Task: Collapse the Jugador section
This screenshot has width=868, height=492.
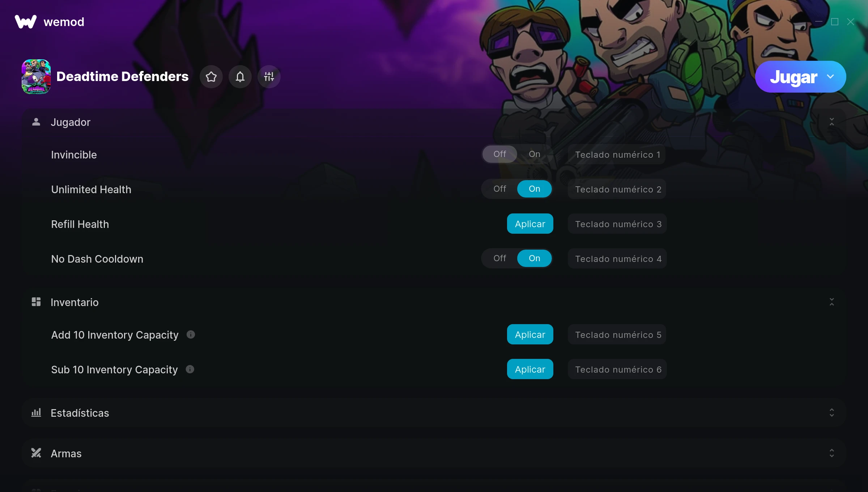Action: [832, 122]
